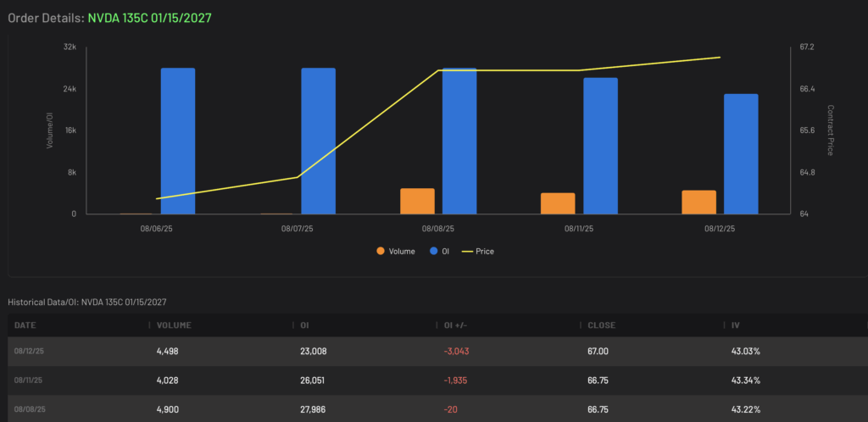868x422 pixels.
Task: Click the 08/12/25 x-axis label on chart
Action: pos(720,228)
